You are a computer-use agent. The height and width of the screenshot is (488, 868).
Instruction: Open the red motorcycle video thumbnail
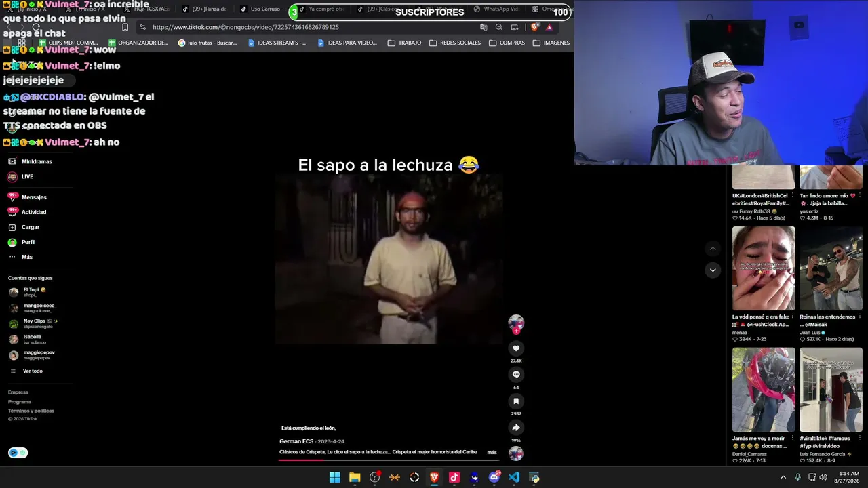click(764, 390)
